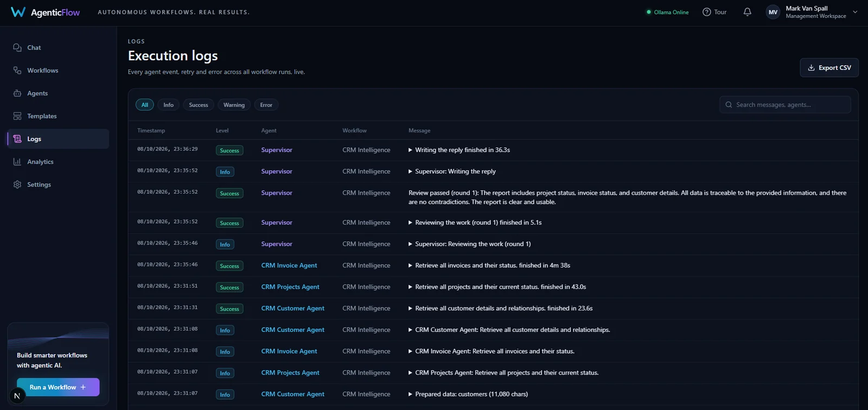This screenshot has height=410, width=868.
Task: Click the Level column header
Action: pyautogui.click(x=222, y=131)
